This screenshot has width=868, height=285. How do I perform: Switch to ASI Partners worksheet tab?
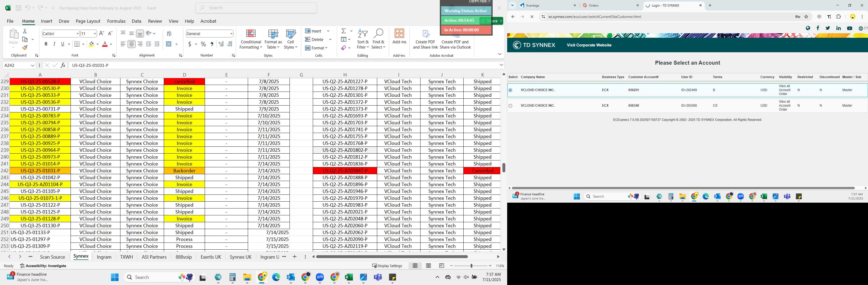[154, 257]
